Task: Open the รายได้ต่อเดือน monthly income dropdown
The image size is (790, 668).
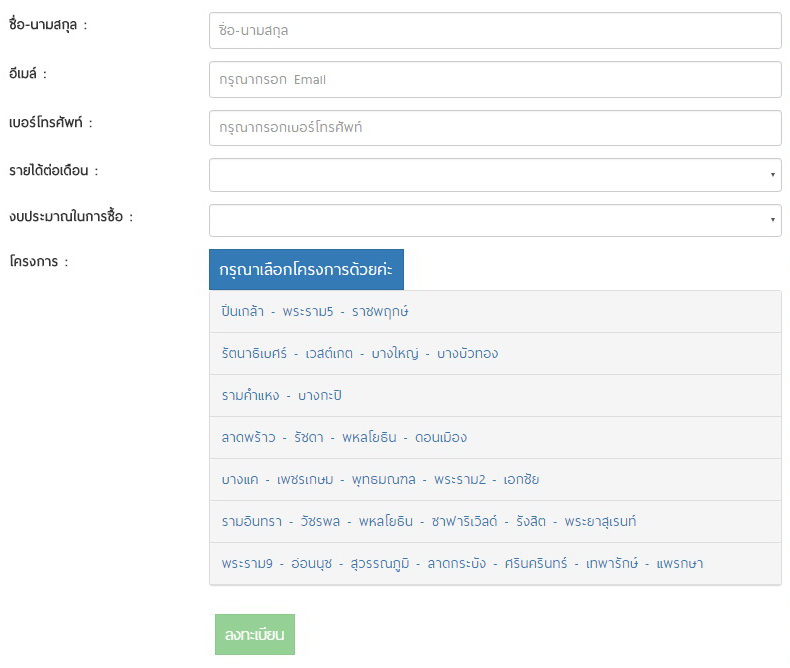Action: pos(494,175)
